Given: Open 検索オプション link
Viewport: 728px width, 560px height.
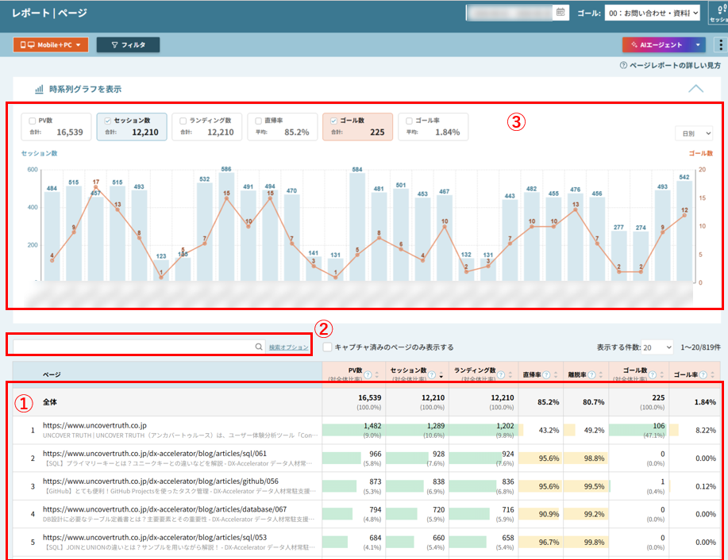Looking at the screenshot, I should [288, 347].
